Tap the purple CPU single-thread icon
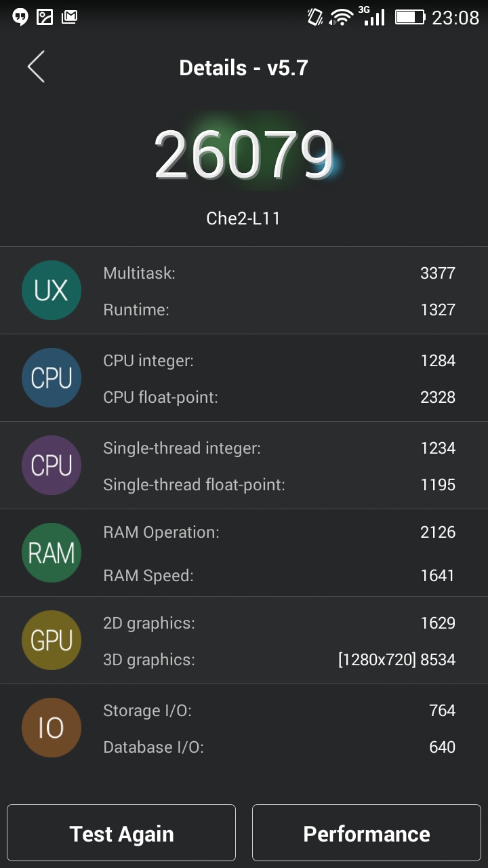Viewport: 488px width, 868px height. click(52, 465)
